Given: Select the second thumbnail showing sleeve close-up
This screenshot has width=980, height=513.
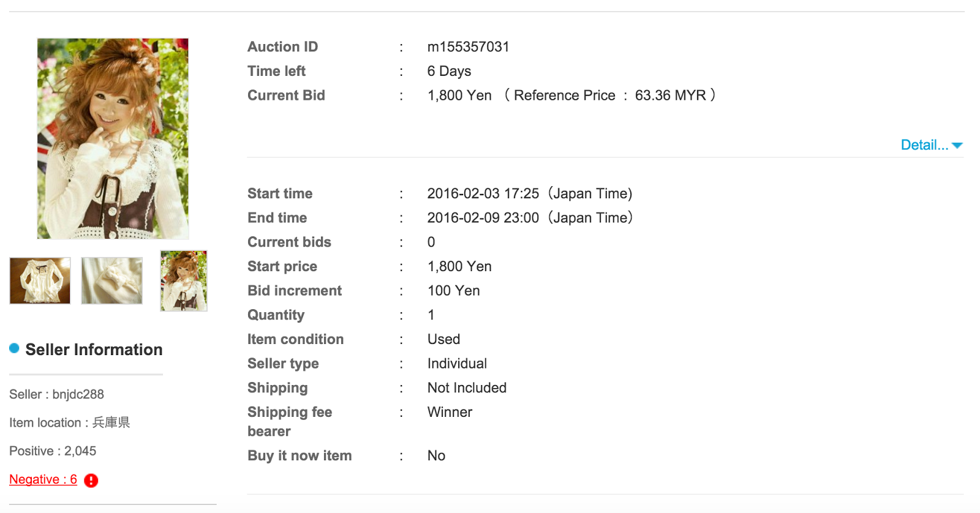Looking at the screenshot, I should [112, 280].
